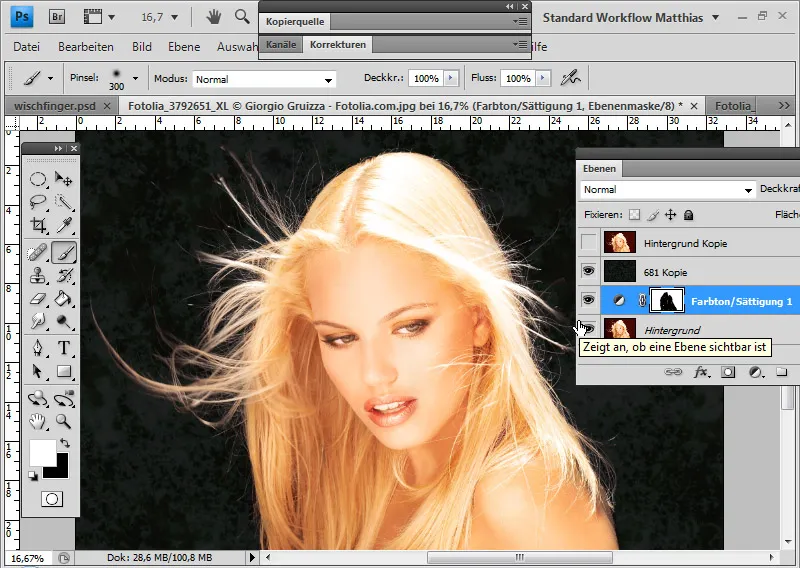800x568 pixels.
Task: Select the Eraser tool
Action: [x=37, y=299]
